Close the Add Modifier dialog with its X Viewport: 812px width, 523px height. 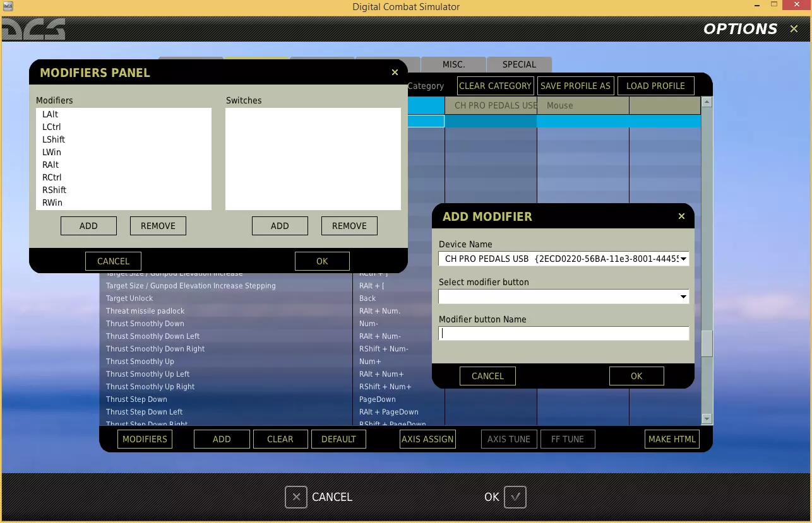(x=681, y=216)
